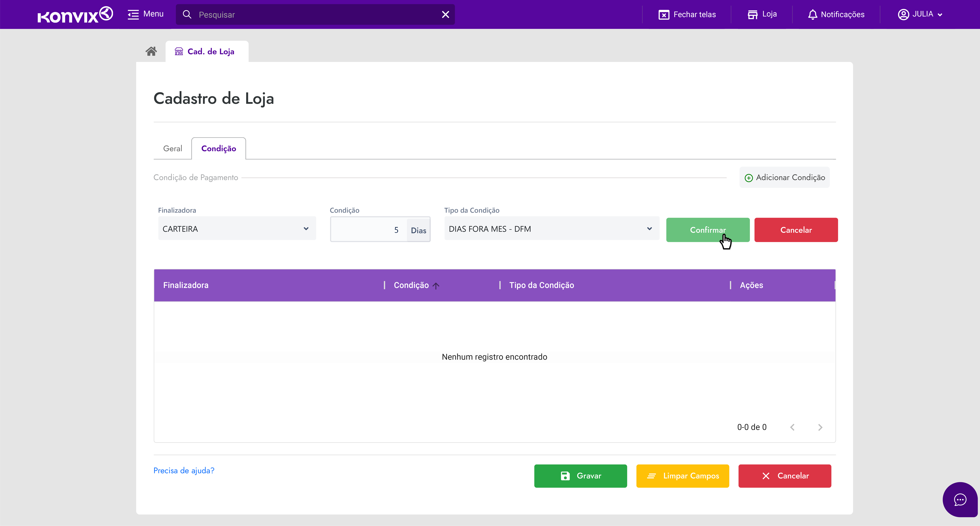The width and height of the screenshot is (980, 526).
Task: Click Adicionar Condição button
Action: tap(784, 177)
